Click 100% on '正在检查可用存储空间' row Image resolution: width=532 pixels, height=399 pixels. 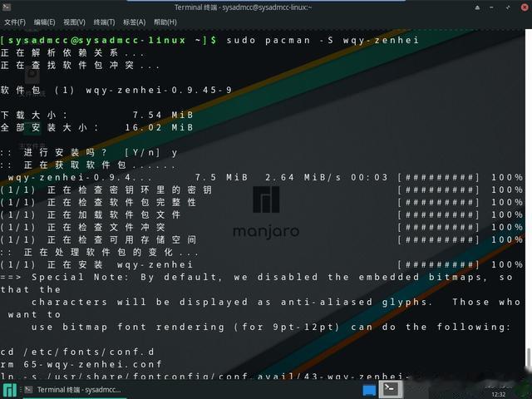click(507, 240)
